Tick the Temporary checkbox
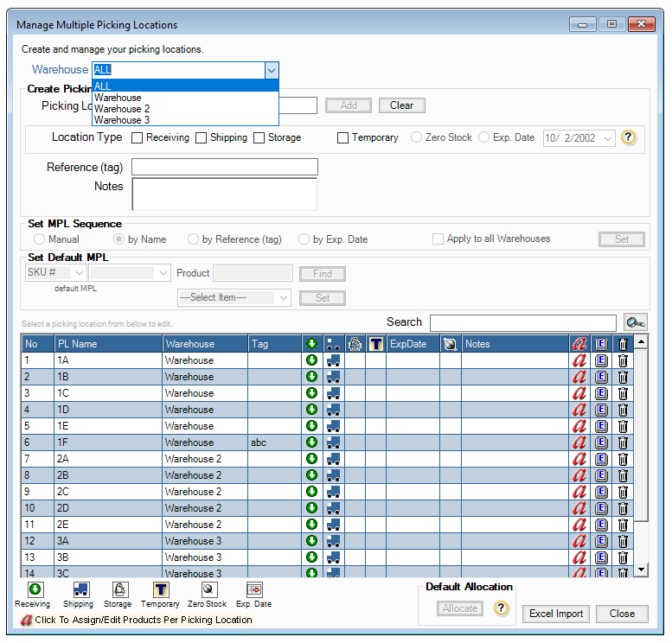 coord(342,137)
